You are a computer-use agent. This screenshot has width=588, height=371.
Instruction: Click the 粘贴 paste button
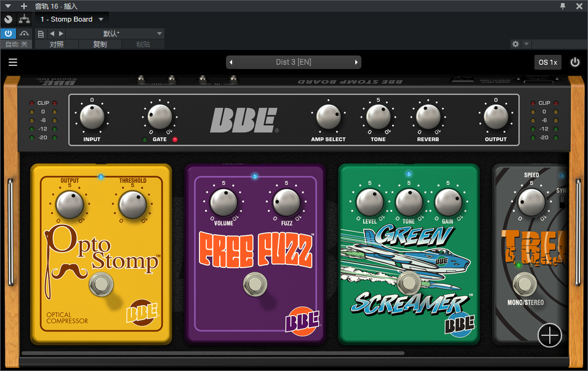(x=143, y=44)
